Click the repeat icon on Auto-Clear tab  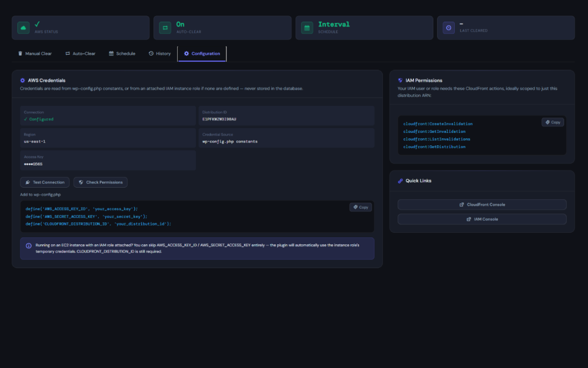click(68, 53)
